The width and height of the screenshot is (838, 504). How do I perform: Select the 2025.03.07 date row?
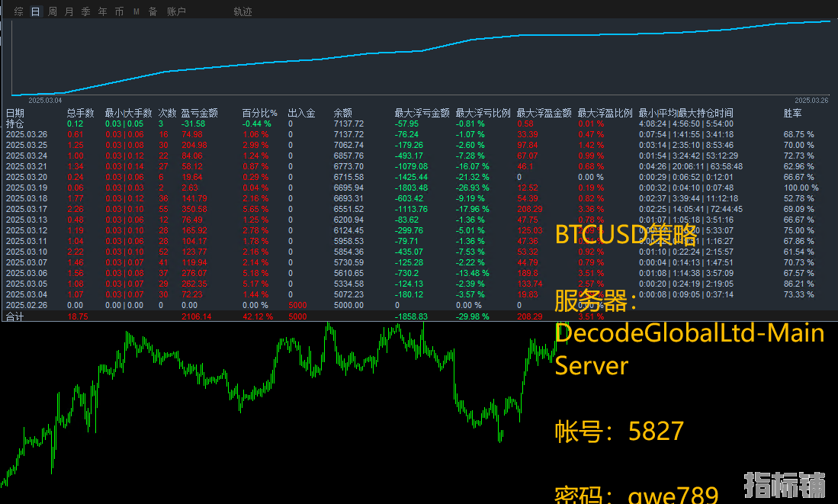coord(27,262)
